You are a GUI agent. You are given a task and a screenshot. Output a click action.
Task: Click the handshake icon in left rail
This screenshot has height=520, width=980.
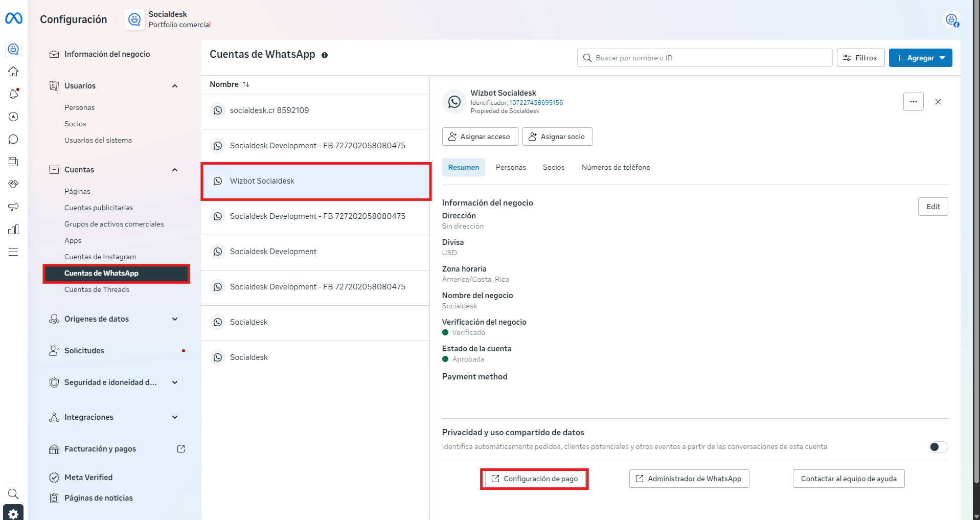tap(14, 184)
